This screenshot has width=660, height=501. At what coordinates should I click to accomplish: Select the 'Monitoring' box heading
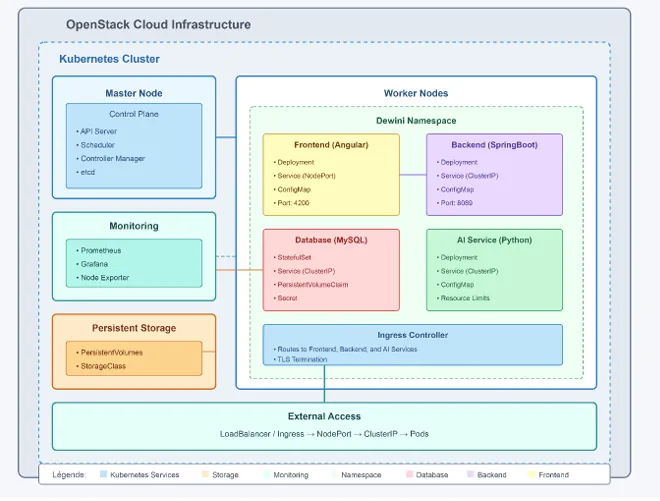tap(134, 226)
